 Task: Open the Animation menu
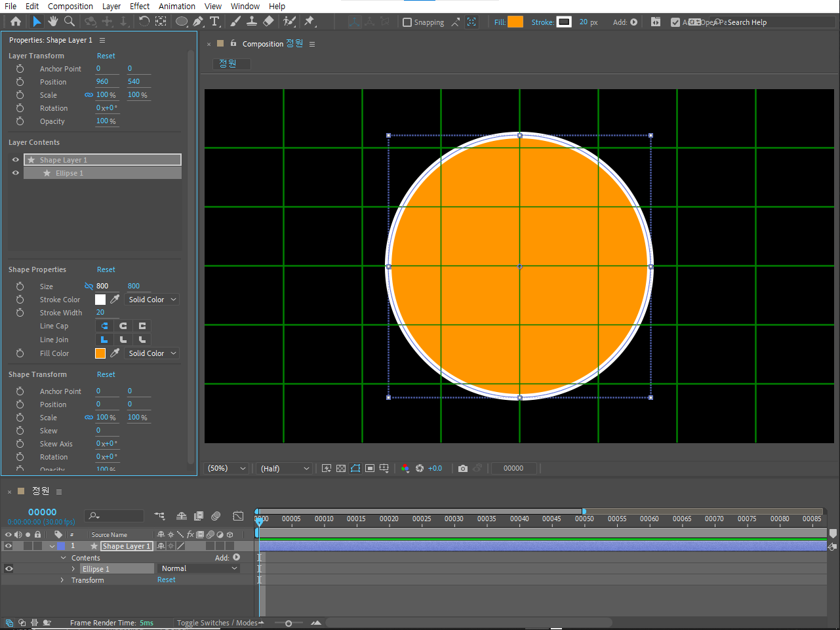[x=177, y=6]
